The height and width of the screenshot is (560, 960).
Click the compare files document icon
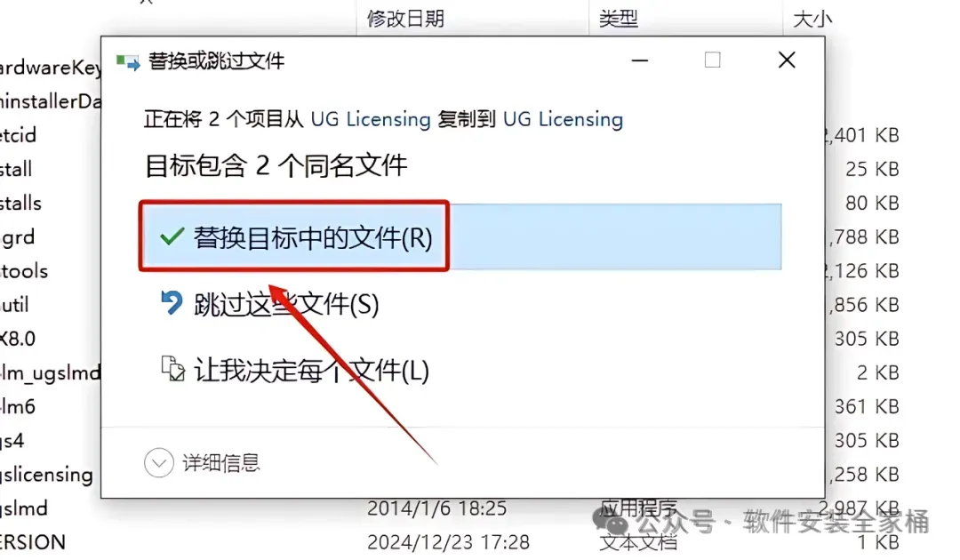(172, 368)
